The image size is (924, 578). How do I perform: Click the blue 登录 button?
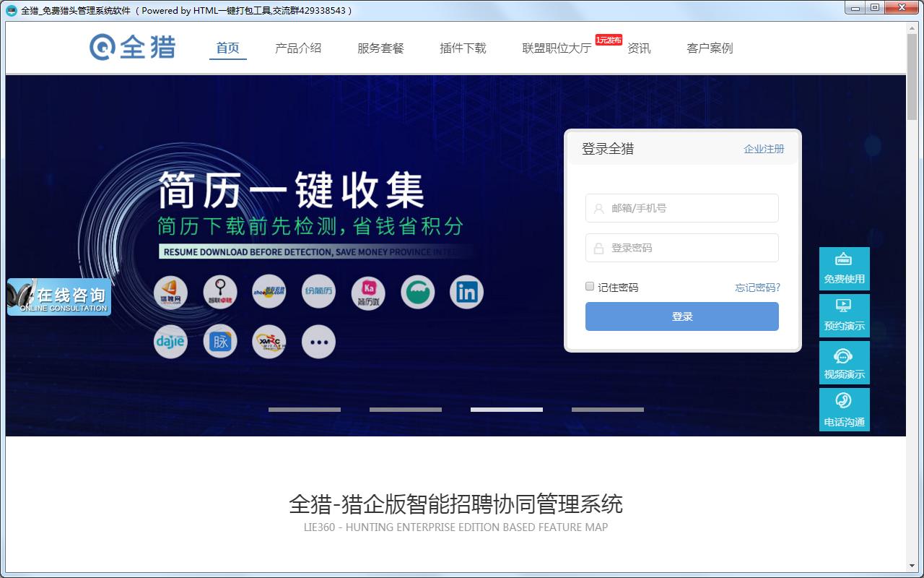[x=682, y=316]
